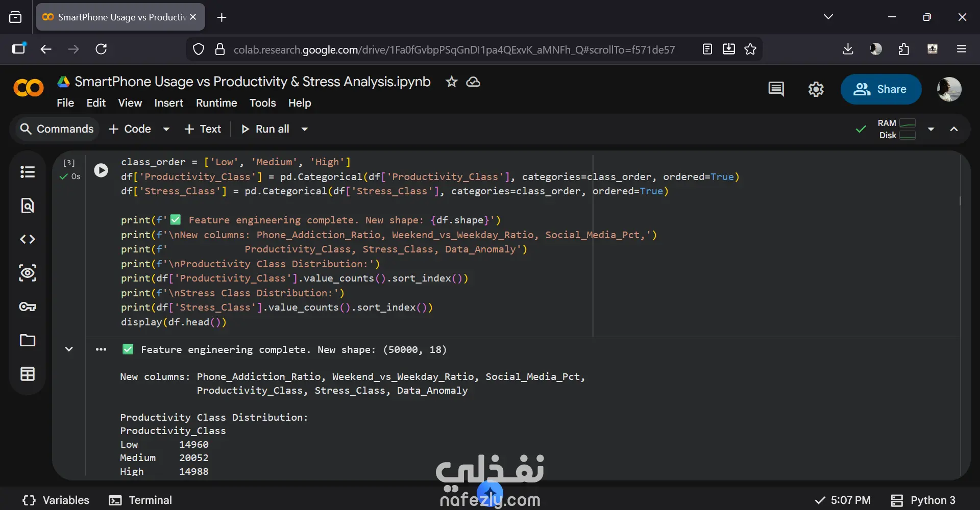This screenshot has height=510, width=980.
Task: Open the Help menu
Action: (x=300, y=103)
